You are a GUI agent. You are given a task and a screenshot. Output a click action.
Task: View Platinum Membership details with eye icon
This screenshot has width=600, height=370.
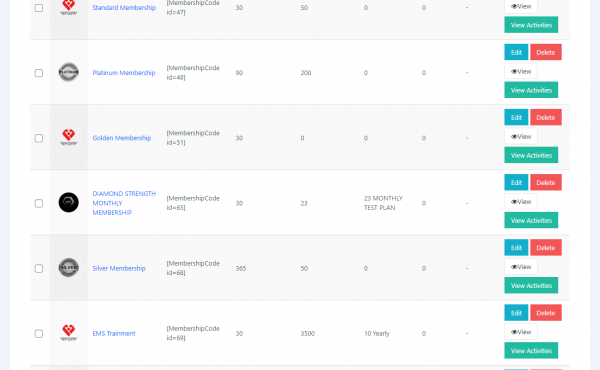[x=521, y=71]
